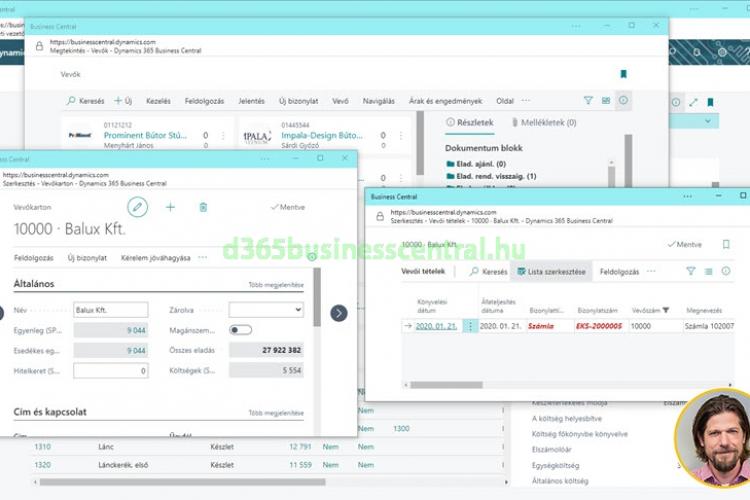750x500 pixels.
Task: Click Több megjelenítése in Általános section
Action: [x=276, y=285]
